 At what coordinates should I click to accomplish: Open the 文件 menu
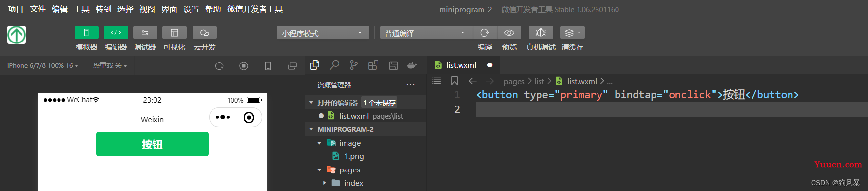click(38, 9)
